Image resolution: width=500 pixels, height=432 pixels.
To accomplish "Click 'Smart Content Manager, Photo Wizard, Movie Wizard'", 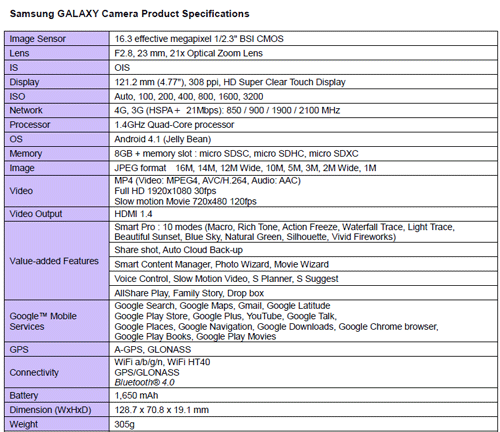I will [x=221, y=264].
